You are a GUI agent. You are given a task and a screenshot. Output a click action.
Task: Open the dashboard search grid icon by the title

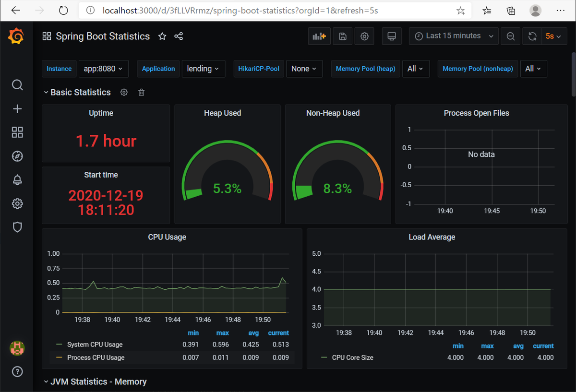pos(47,36)
